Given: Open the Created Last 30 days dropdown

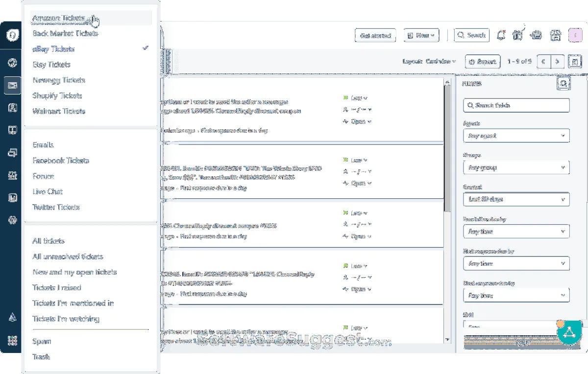Looking at the screenshot, I should [516, 199].
